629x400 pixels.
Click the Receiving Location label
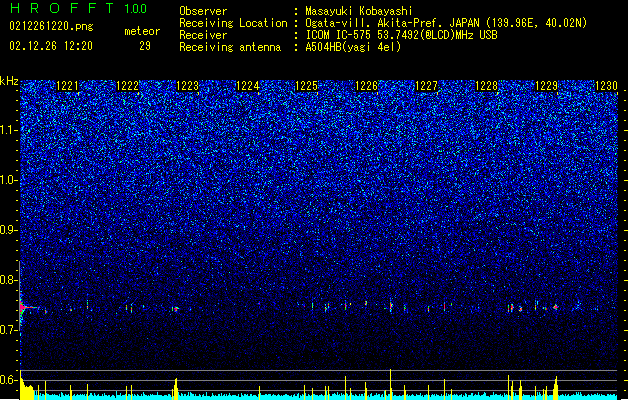pos(233,23)
